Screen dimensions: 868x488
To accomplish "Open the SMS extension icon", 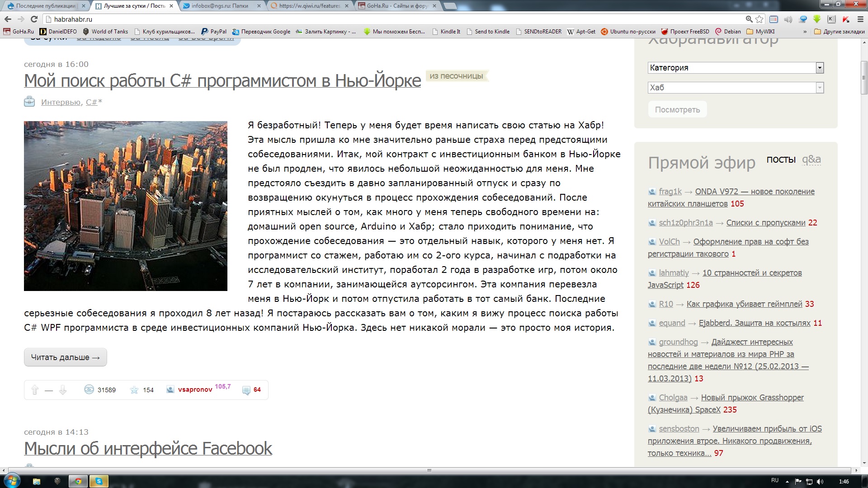I will (x=803, y=19).
